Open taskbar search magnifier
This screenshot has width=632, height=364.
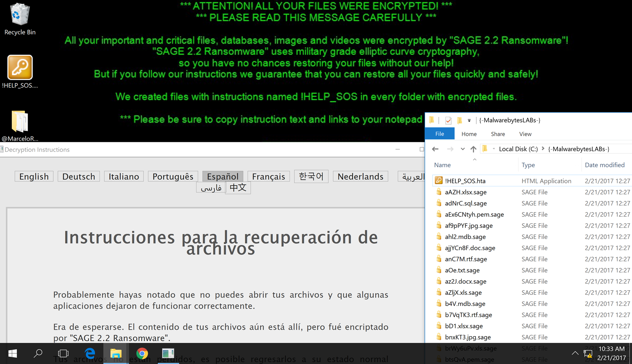[x=38, y=353]
